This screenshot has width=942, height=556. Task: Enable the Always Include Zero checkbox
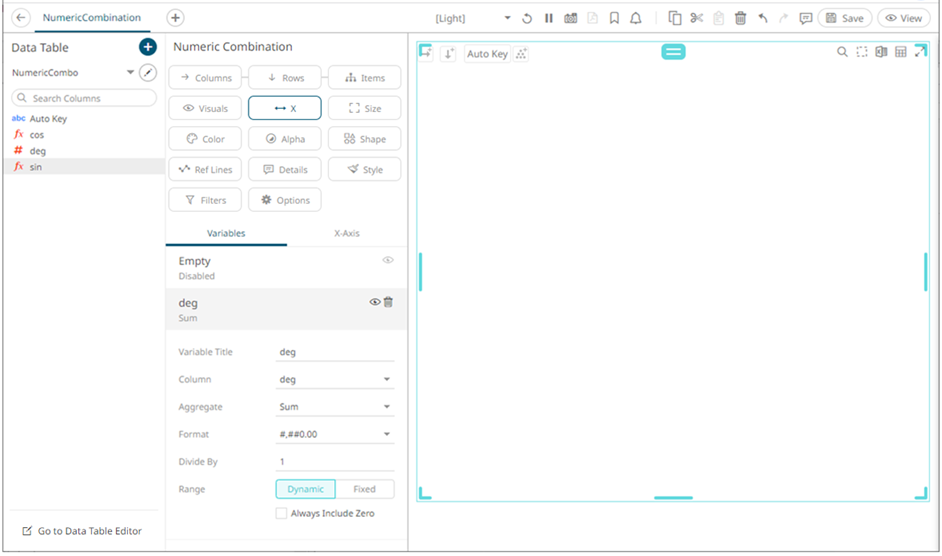coord(281,513)
